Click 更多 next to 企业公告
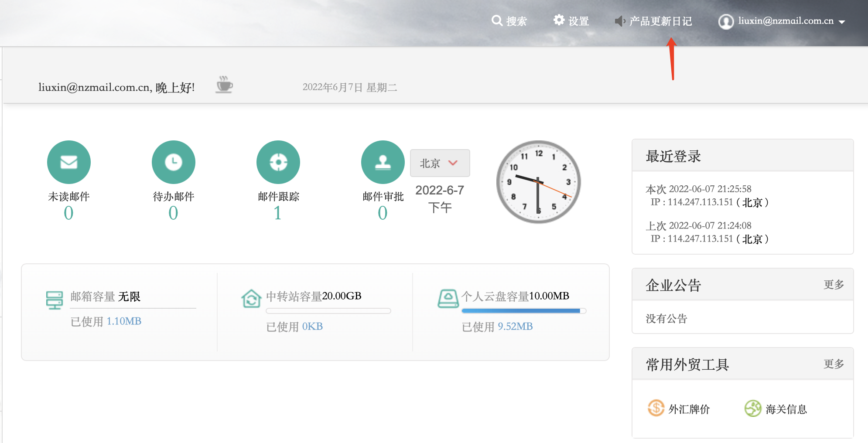This screenshot has width=868, height=443. click(x=834, y=285)
